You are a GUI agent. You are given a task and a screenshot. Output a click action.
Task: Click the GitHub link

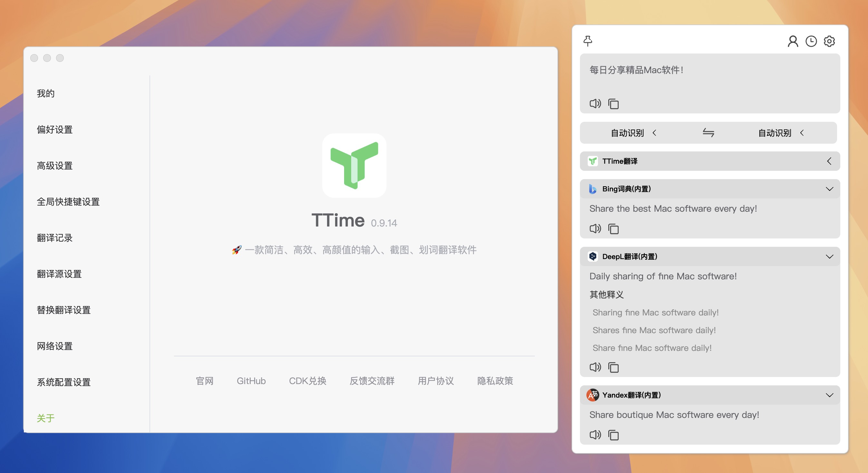(251, 381)
